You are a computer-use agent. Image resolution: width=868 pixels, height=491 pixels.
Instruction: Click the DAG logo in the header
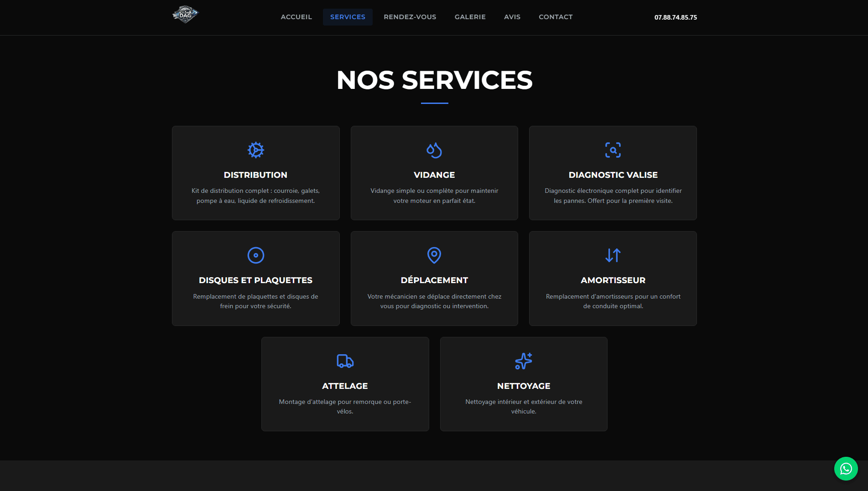click(185, 14)
